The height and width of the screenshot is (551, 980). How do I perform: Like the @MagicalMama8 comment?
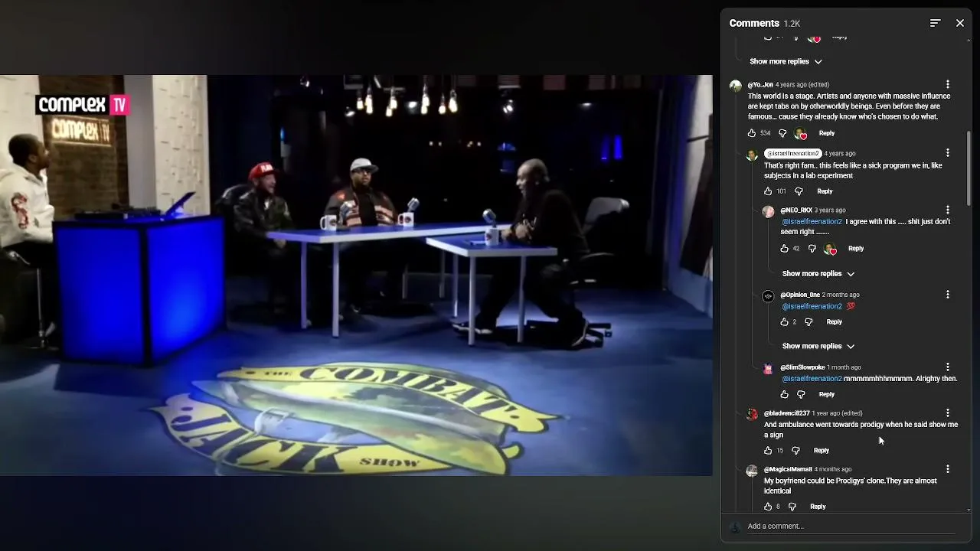click(x=768, y=507)
